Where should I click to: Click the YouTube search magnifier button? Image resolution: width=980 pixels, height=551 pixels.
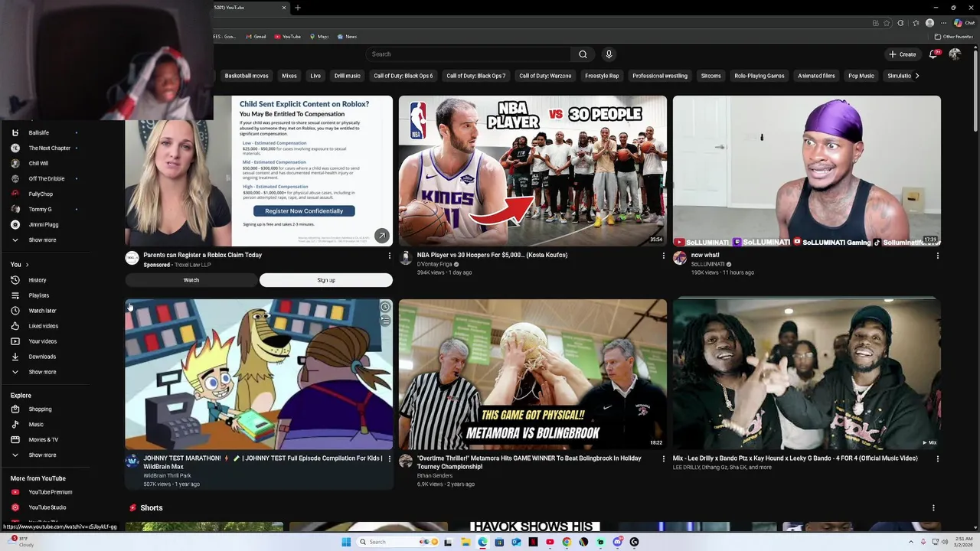point(583,54)
